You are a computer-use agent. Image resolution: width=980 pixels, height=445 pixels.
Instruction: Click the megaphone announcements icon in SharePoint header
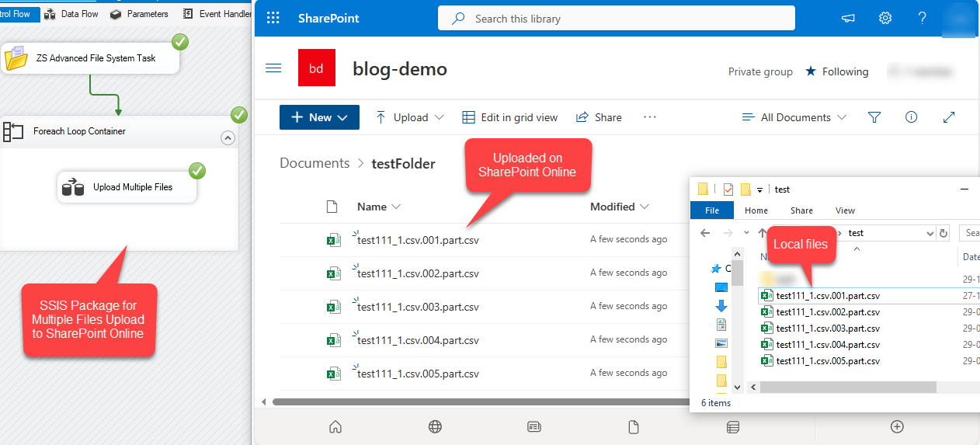coord(849,18)
